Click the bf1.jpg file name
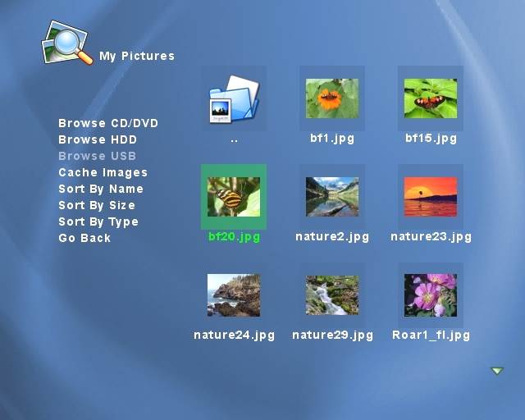The image size is (525, 420). click(332, 139)
